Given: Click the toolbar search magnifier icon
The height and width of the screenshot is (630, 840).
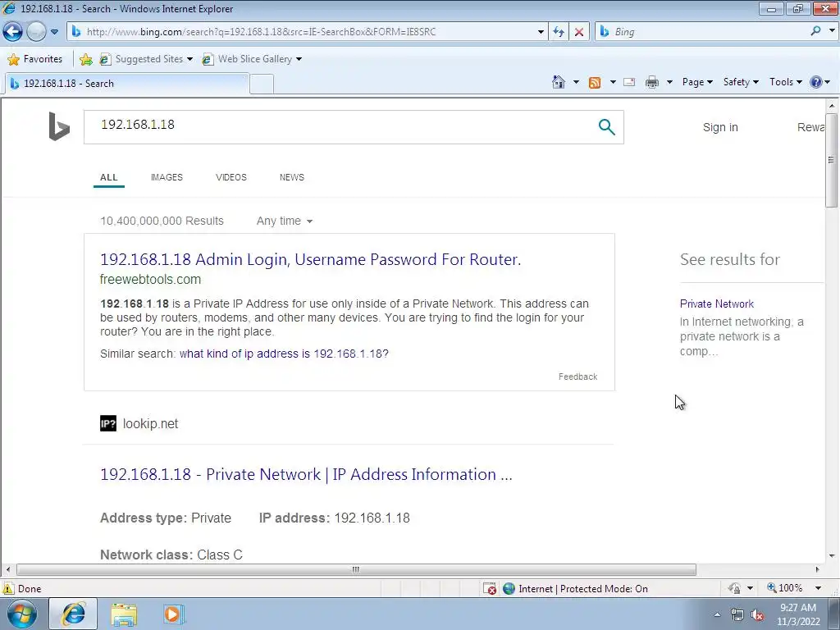Looking at the screenshot, I should (815, 31).
